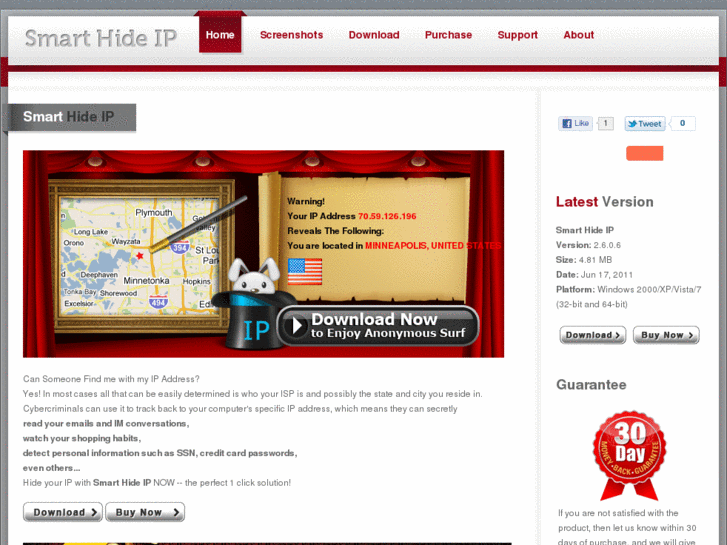Screen dimensions: 727x545
Task: Click the IP address 70.59.126.196 text
Action: click(387, 216)
